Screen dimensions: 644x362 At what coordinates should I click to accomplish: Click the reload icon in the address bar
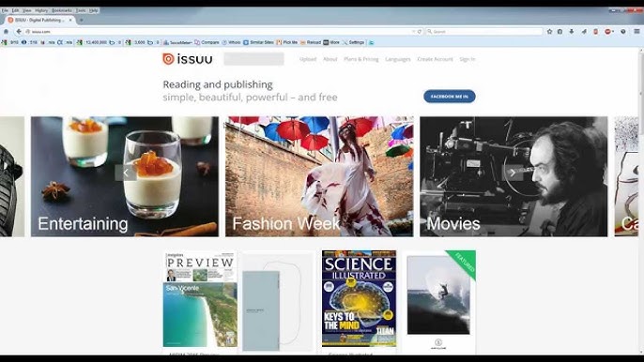[x=420, y=31]
